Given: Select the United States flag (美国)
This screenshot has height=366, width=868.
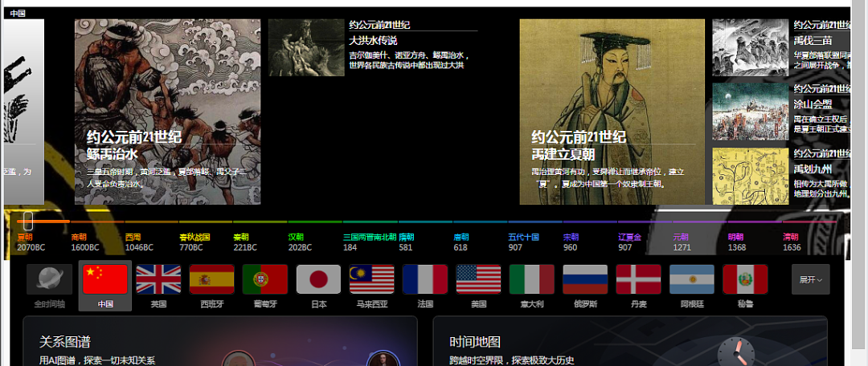Looking at the screenshot, I should tap(479, 279).
